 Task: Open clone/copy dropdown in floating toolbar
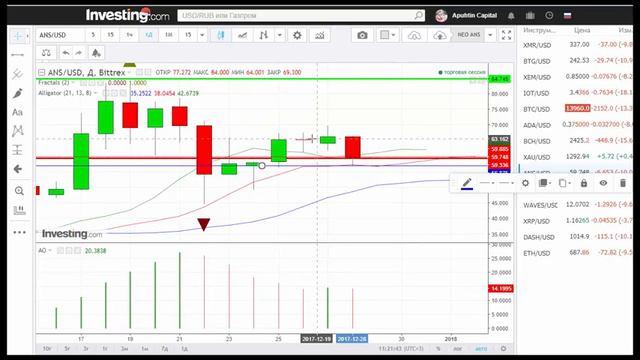564,183
